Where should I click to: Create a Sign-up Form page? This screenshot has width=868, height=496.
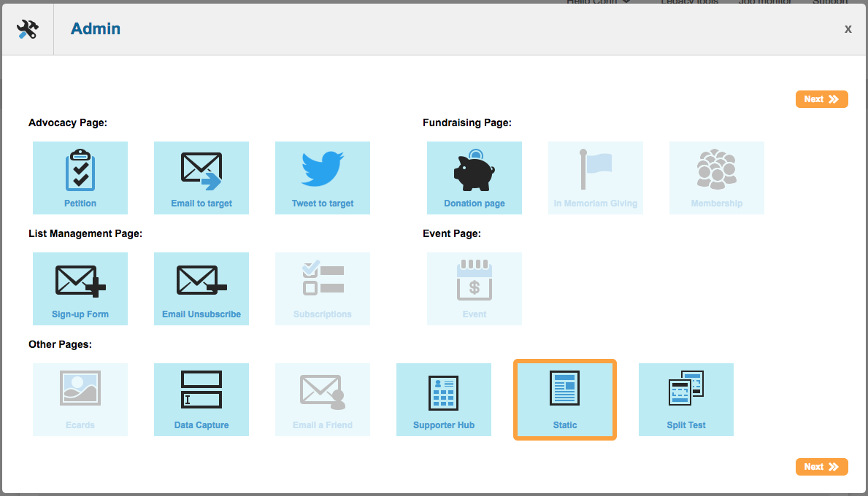coord(80,289)
